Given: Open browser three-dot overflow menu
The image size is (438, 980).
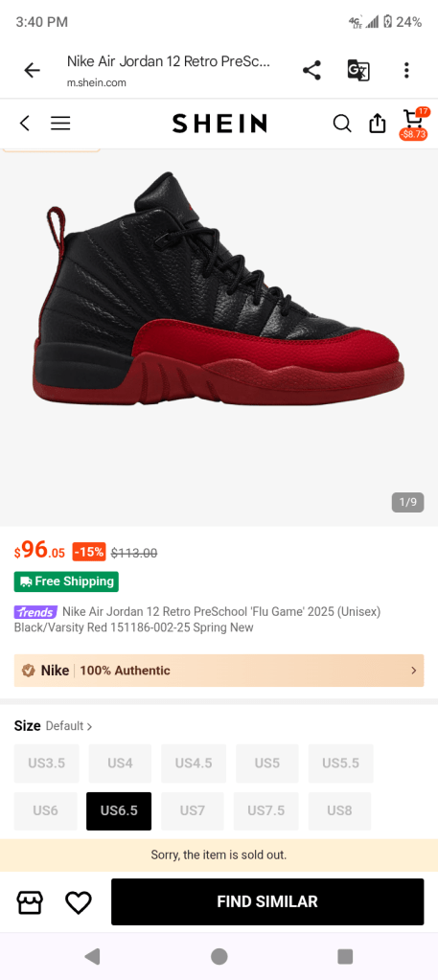Looking at the screenshot, I should coord(406,71).
